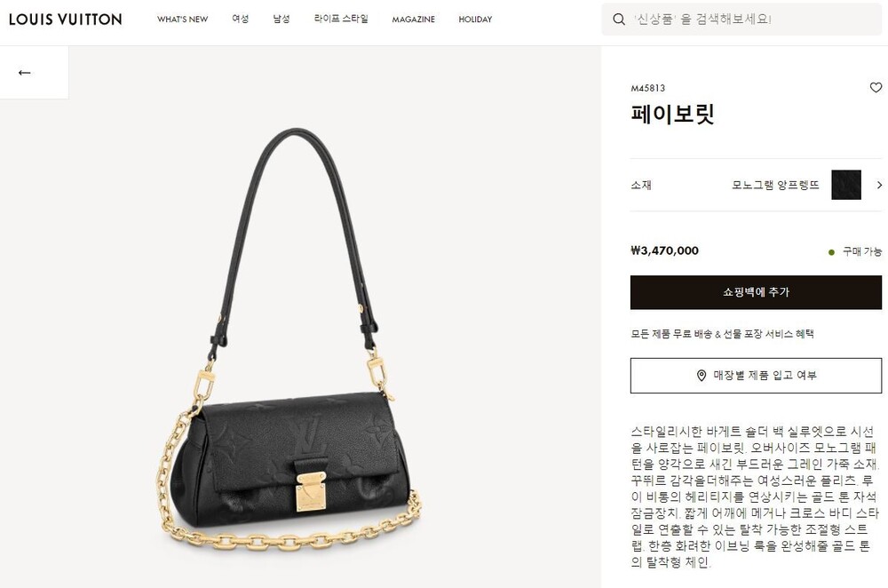Open the HOLIDAY menu

[x=475, y=20]
